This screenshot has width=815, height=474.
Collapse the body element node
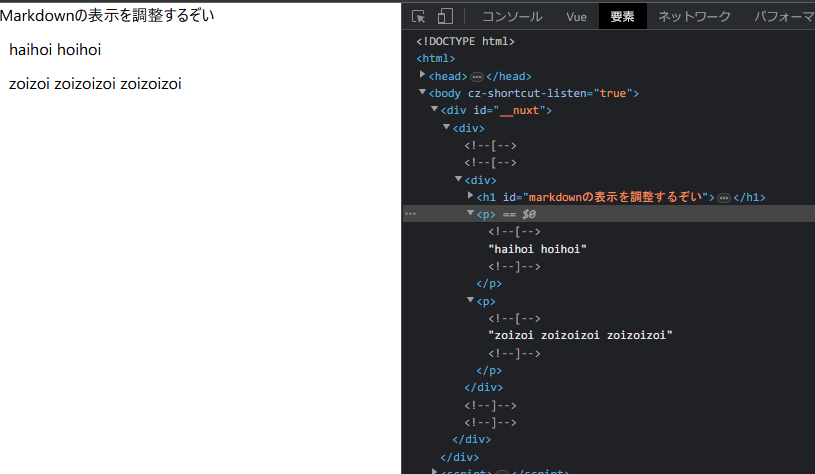point(423,92)
